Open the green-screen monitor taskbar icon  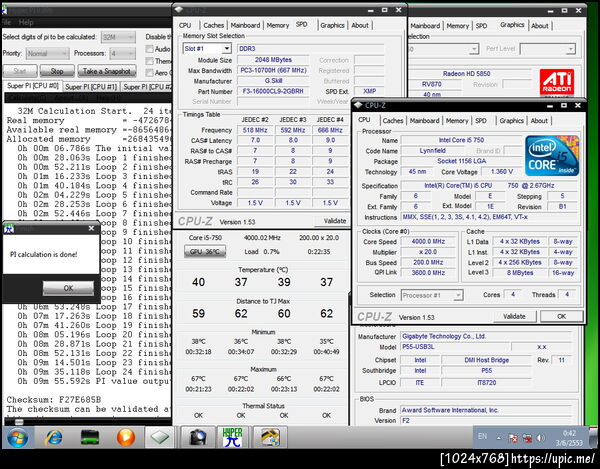90,437
